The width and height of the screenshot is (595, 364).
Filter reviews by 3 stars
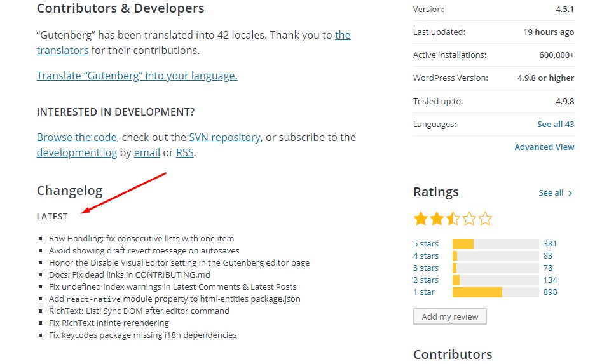426,267
